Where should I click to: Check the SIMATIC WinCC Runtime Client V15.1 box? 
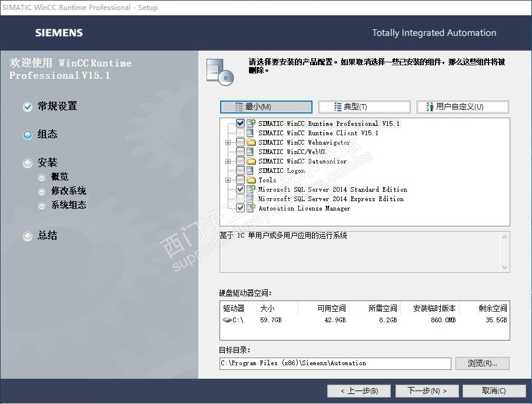240,133
